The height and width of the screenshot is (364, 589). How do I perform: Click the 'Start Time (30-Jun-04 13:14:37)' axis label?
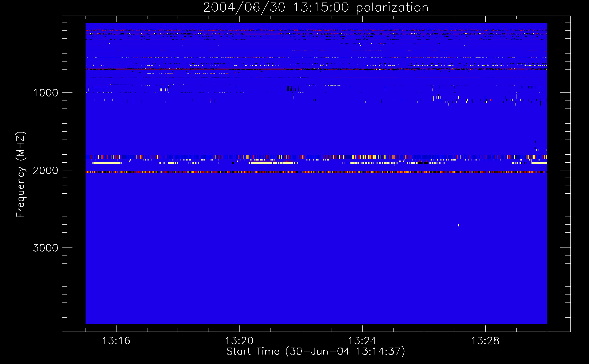pos(316,352)
